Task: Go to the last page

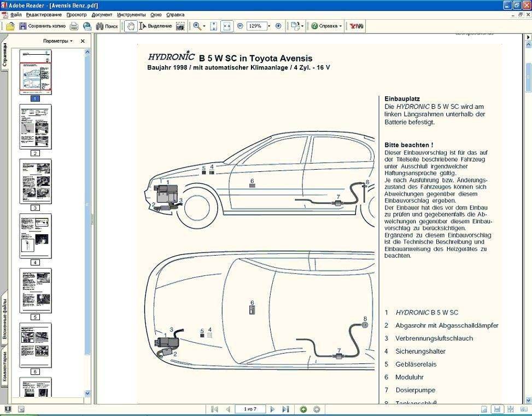Action: coord(285,409)
